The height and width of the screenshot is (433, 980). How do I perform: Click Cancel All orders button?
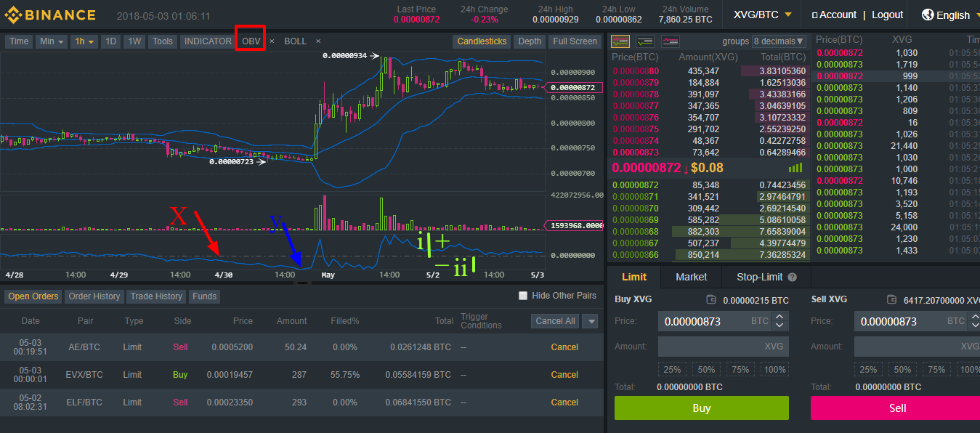point(556,321)
